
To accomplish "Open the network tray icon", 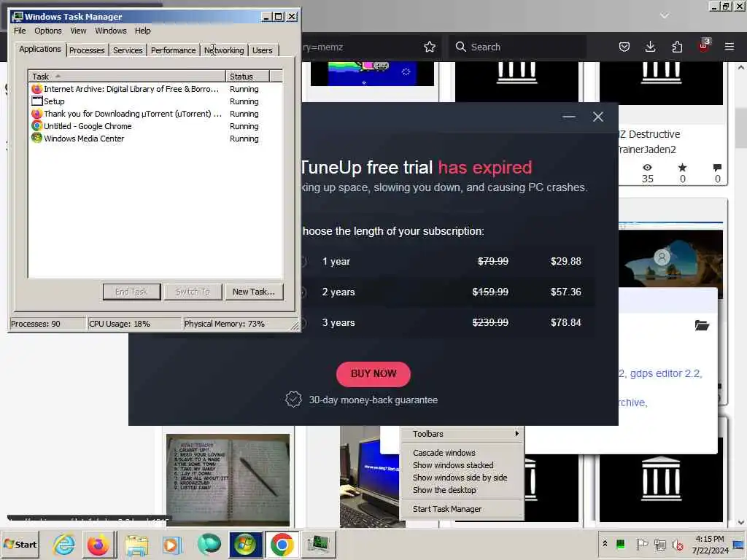I will click(x=659, y=544).
